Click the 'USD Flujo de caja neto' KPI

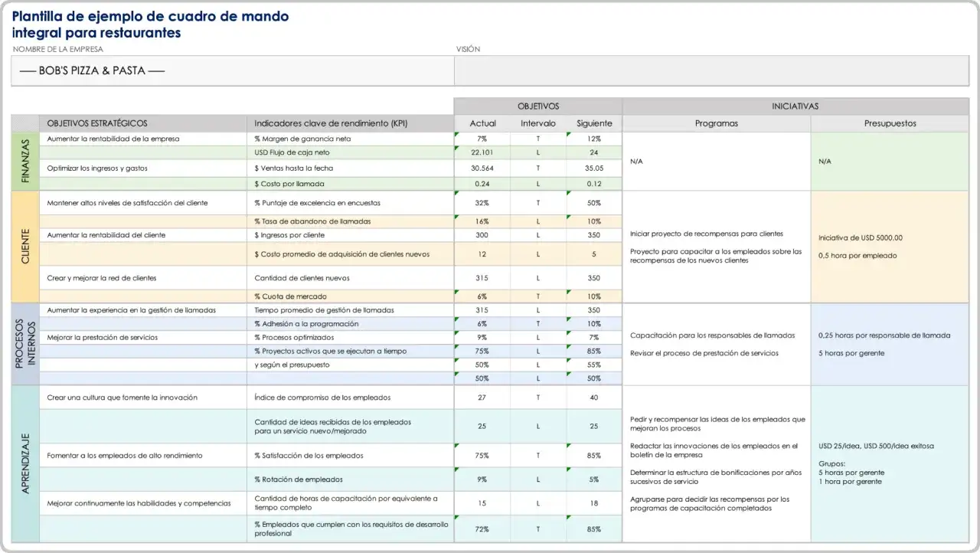(x=292, y=152)
